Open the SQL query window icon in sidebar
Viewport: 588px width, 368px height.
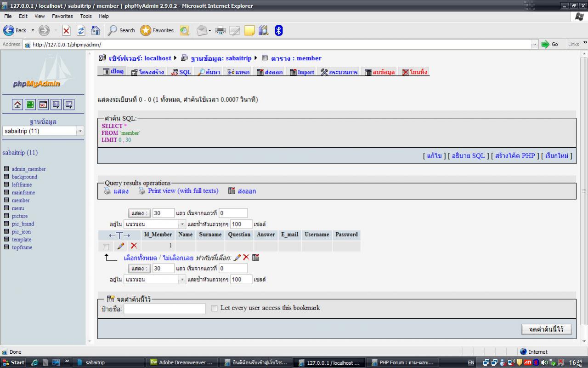(43, 104)
